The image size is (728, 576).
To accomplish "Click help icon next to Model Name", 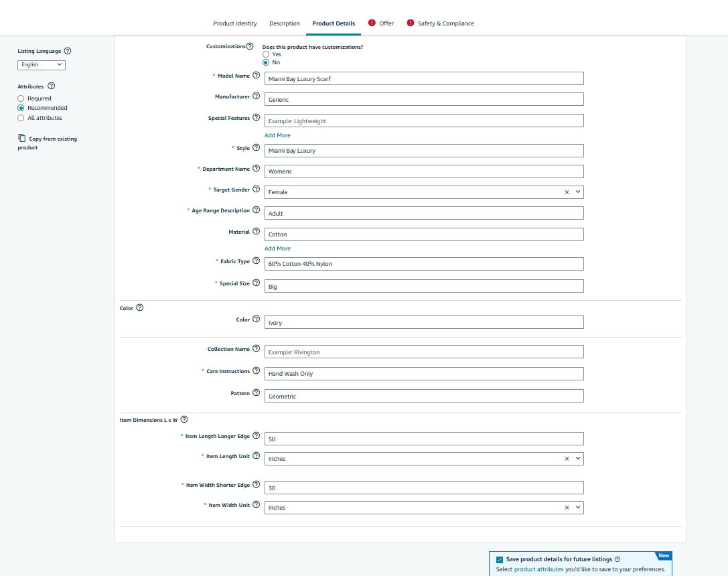I will [256, 76].
